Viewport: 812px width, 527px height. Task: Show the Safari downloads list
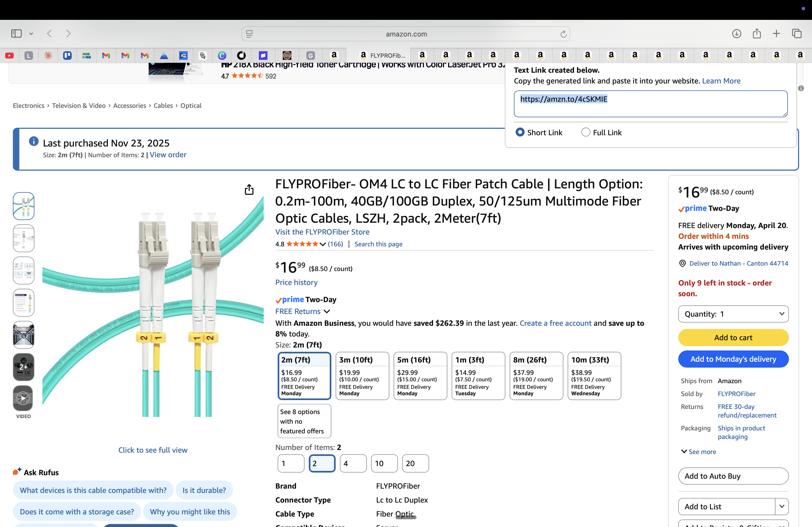pos(737,33)
